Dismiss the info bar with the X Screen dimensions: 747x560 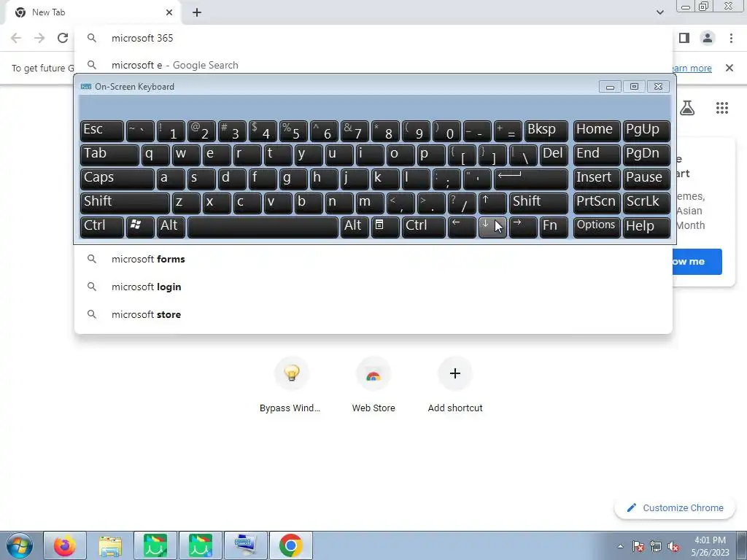tap(729, 68)
